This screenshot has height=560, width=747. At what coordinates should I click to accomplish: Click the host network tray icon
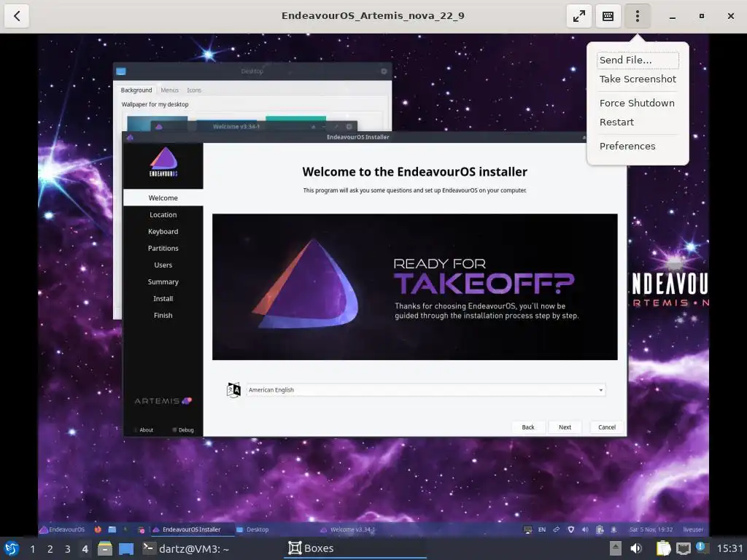(x=683, y=548)
